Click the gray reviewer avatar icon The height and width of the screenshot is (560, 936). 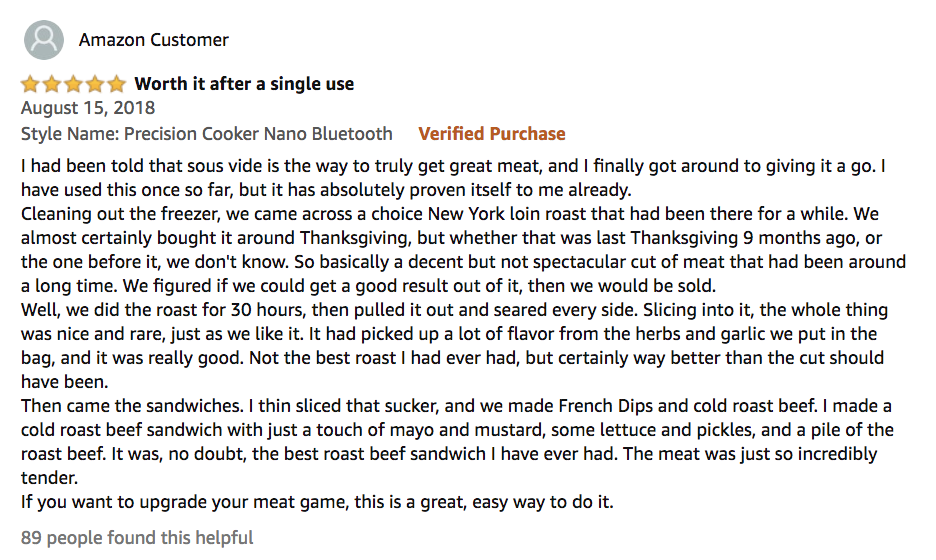(x=44, y=40)
